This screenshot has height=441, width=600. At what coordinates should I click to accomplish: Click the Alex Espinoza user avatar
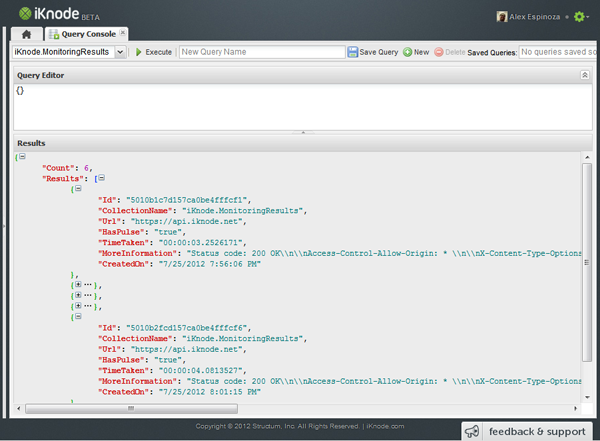(502, 16)
